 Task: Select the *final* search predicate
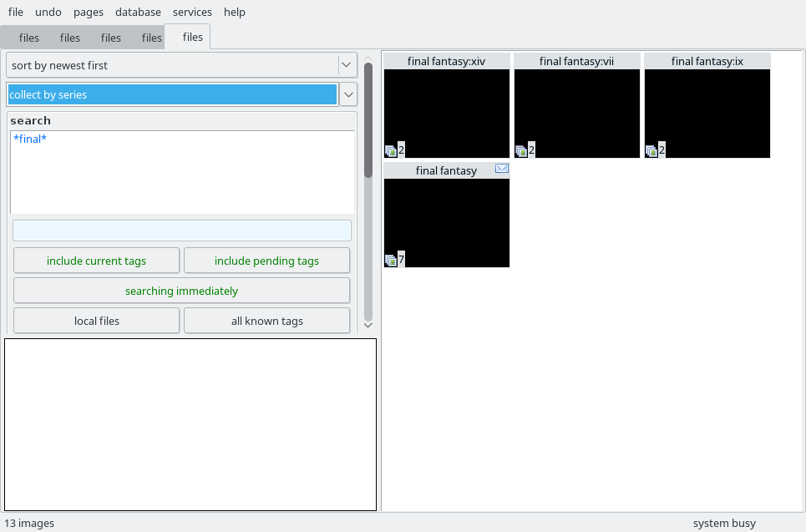30,139
